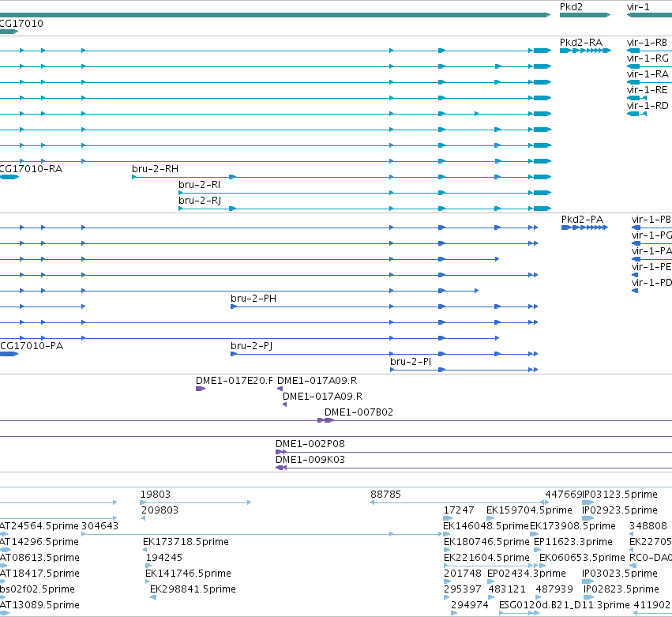Select protein bru-2-PJ
This screenshot has height=617, width=672.
(x=252, y=347)
